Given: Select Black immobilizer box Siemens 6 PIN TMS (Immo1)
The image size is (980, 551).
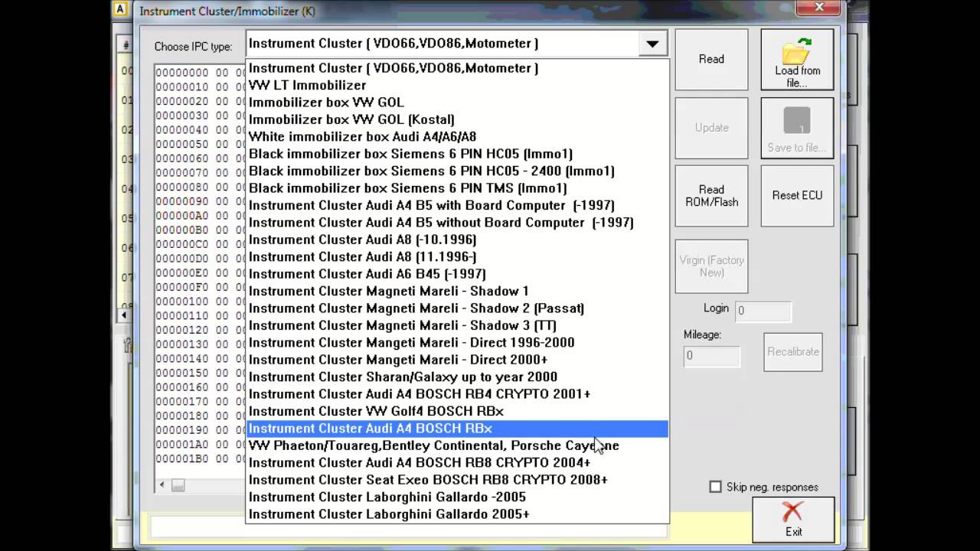Looking at the screenshot, I should [x=457, y=188].
